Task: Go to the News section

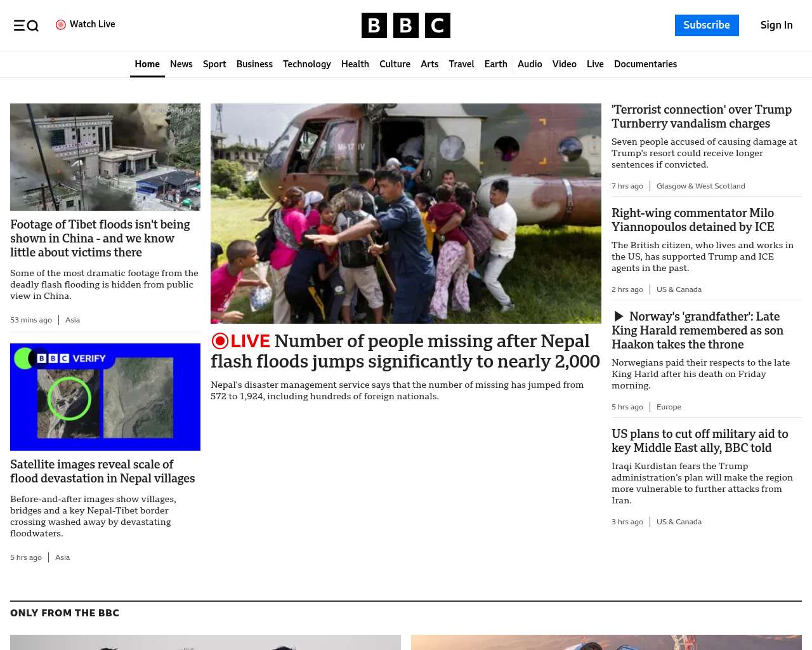Action: [181, 64]
